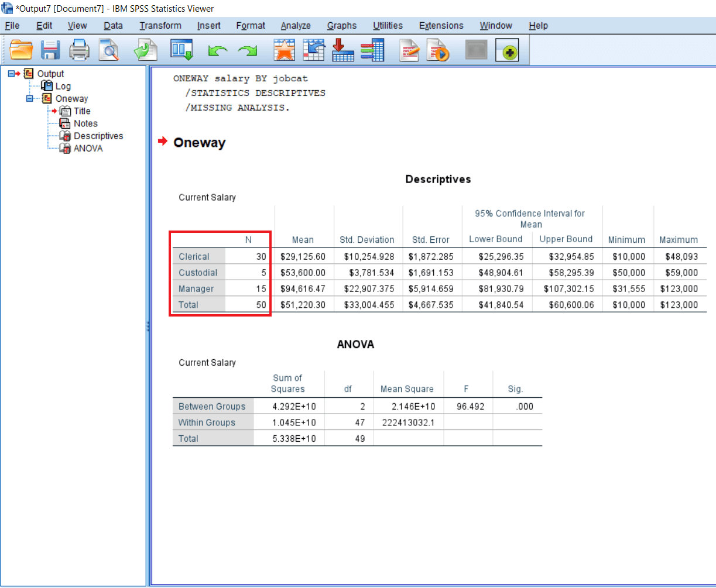Open the Variables information icon
The width and height of the screenshot is (716, 588).
pyautogui.click(x=372, y=50)
